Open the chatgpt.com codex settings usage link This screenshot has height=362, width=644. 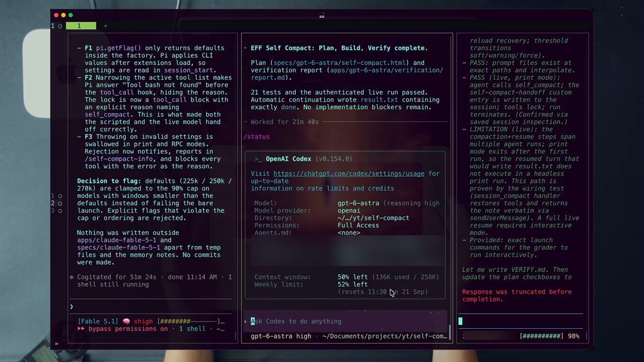349,173
